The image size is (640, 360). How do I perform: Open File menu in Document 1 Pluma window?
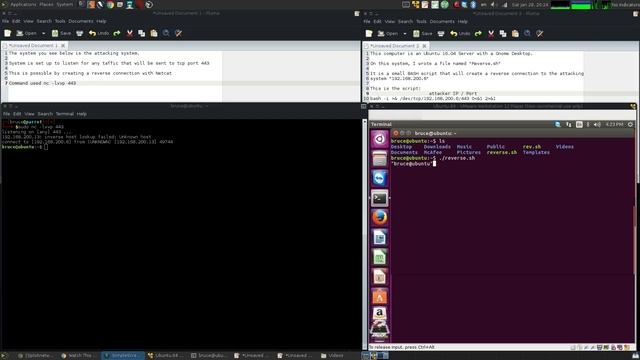point(5,21)
